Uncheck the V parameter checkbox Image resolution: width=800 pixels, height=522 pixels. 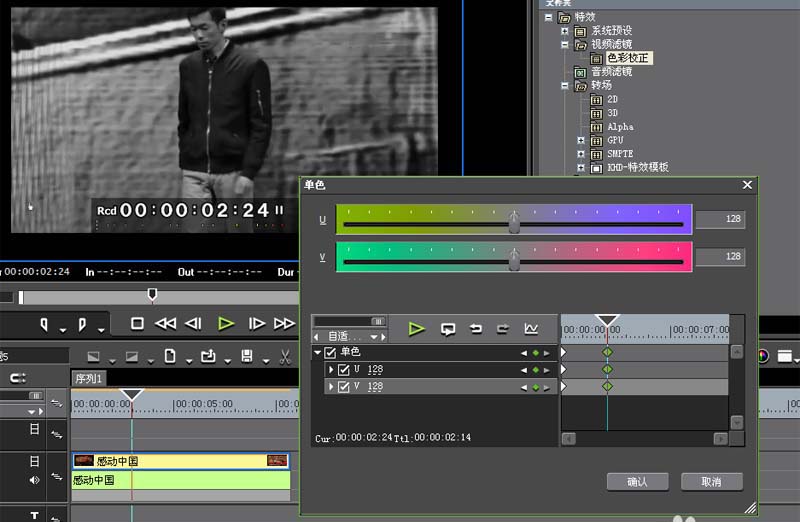tap(344, 387)
